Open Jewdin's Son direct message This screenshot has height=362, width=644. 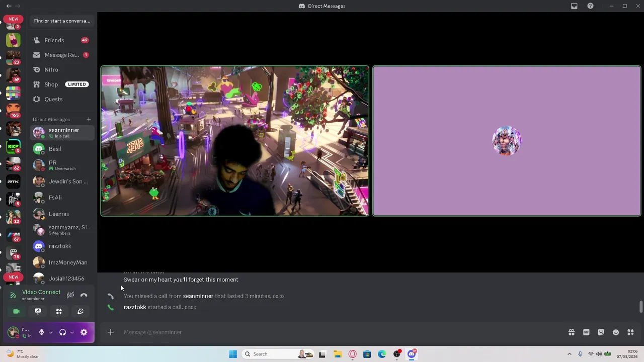click(61, 181)
